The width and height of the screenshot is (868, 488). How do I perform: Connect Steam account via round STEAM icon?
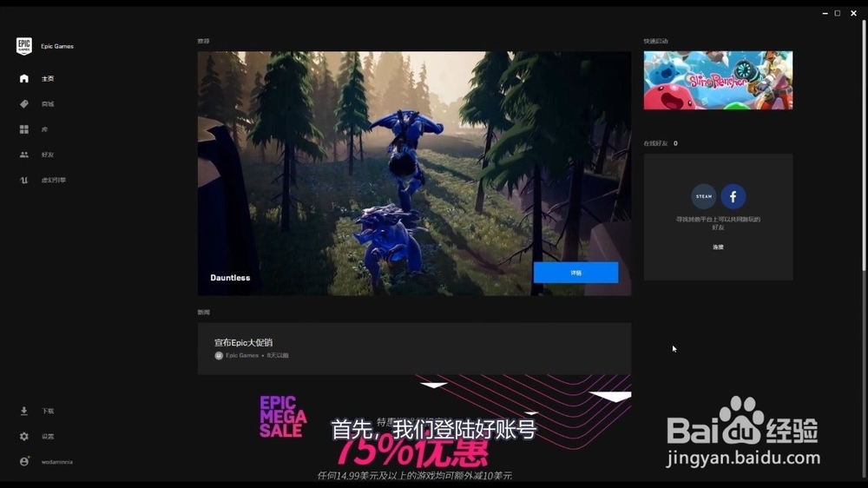[704, 196]
